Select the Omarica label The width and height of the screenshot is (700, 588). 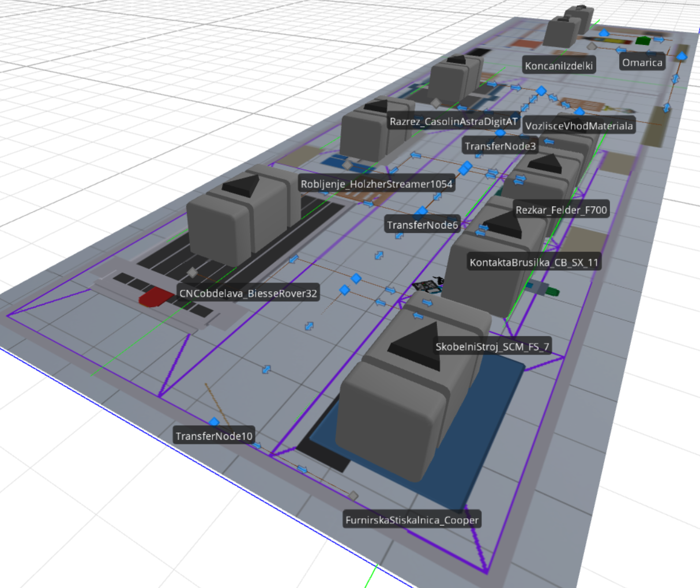[x=642, y=62]
